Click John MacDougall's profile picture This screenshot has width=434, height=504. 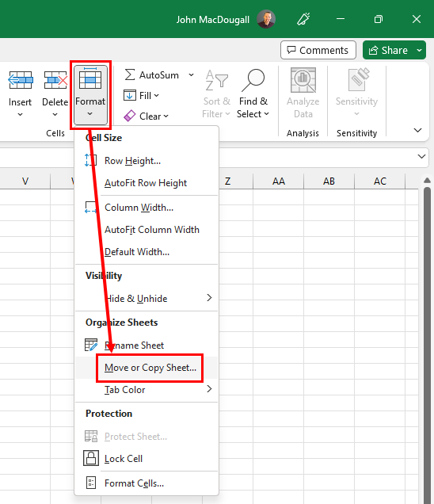(266, 19)
